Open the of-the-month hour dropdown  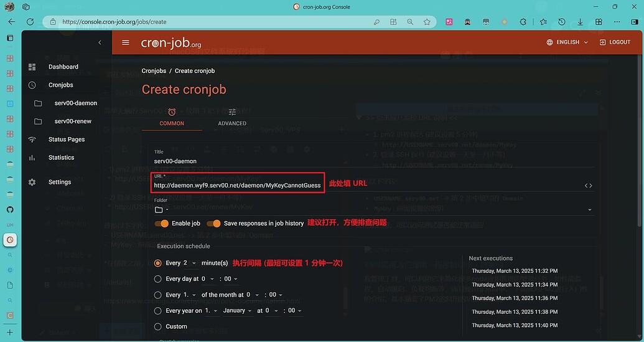pyautogui.click(x=253, y=295)
